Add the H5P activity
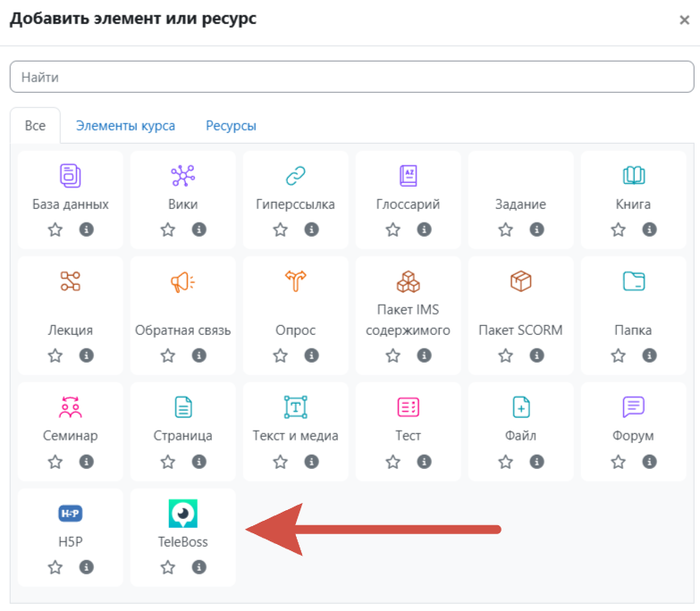 click(71, 513)
